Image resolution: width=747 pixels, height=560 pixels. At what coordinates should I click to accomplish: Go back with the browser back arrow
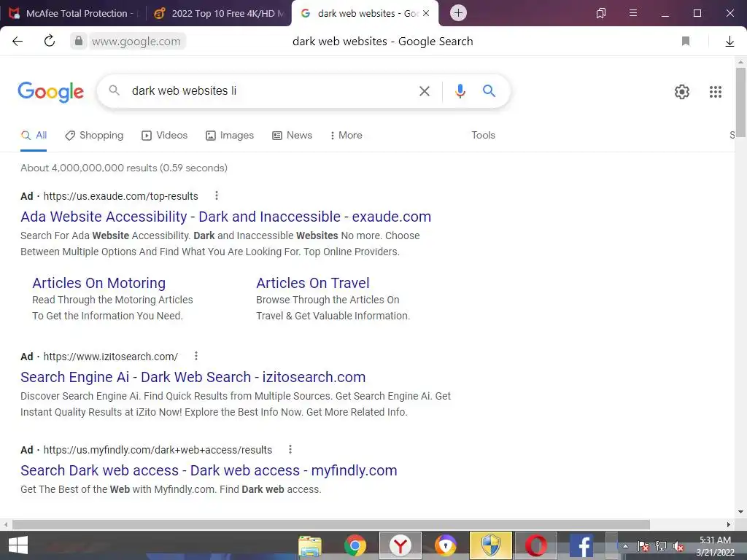click(x=18, y=42)
